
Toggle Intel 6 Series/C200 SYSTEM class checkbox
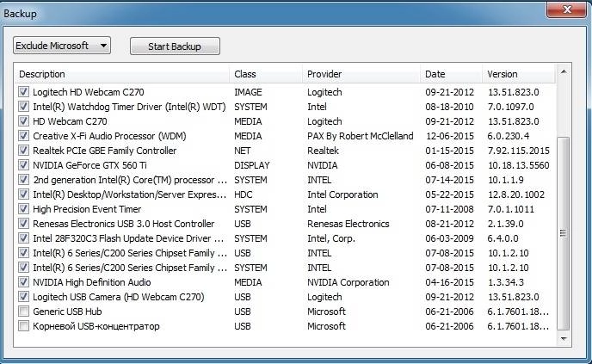23,268
